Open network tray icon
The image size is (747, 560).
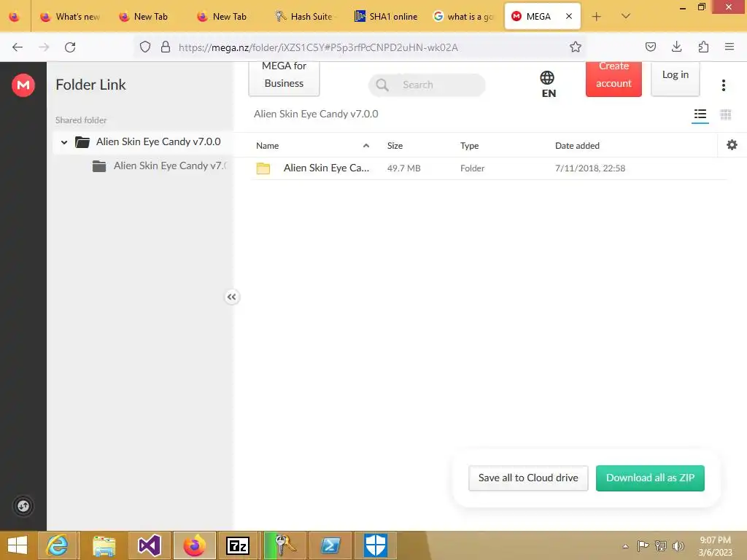click(661, 546)
